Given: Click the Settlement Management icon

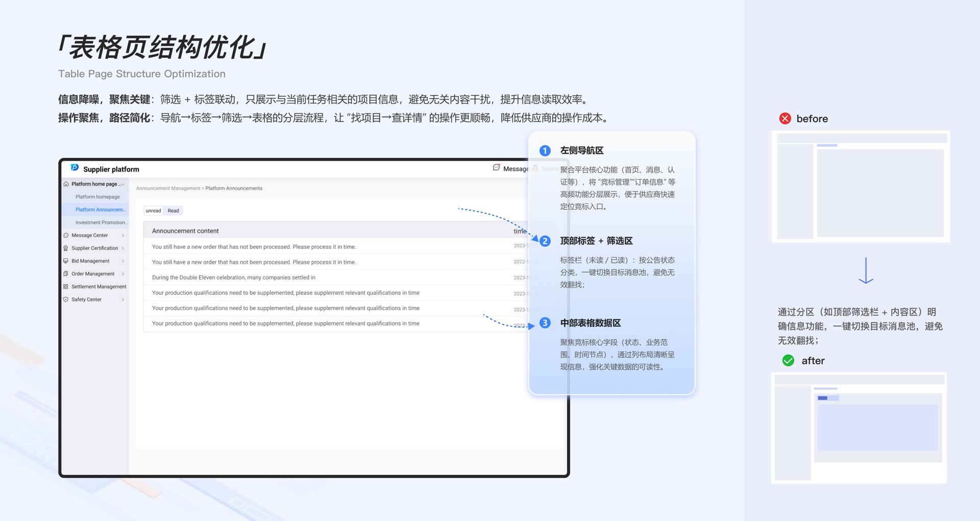Looking at the screenshot, I should pos(66,287).
